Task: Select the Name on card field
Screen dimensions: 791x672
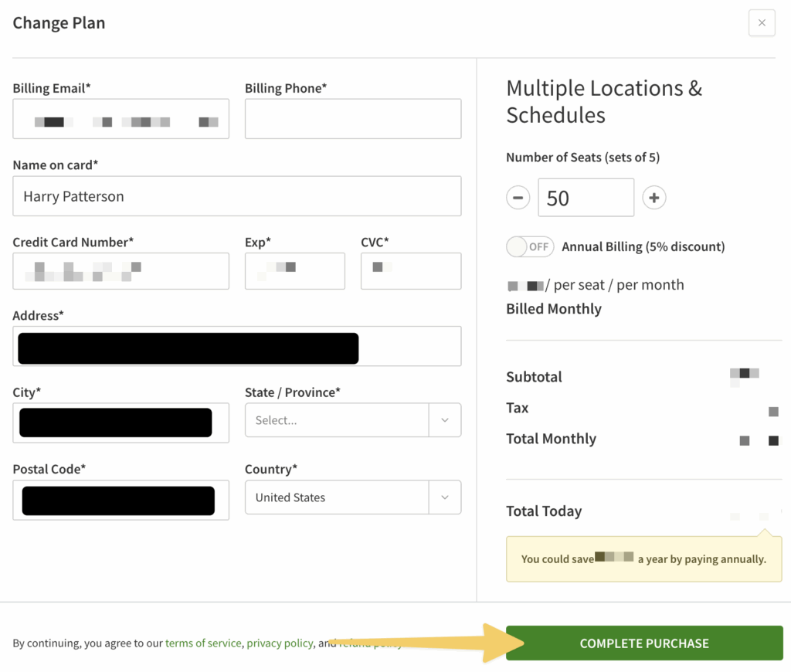Action: (x=236, y=196)
